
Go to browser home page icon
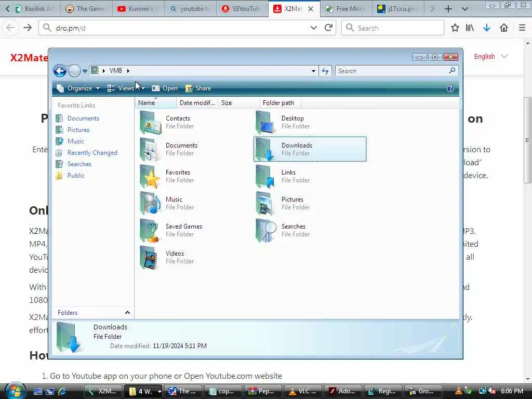[504, 28]
